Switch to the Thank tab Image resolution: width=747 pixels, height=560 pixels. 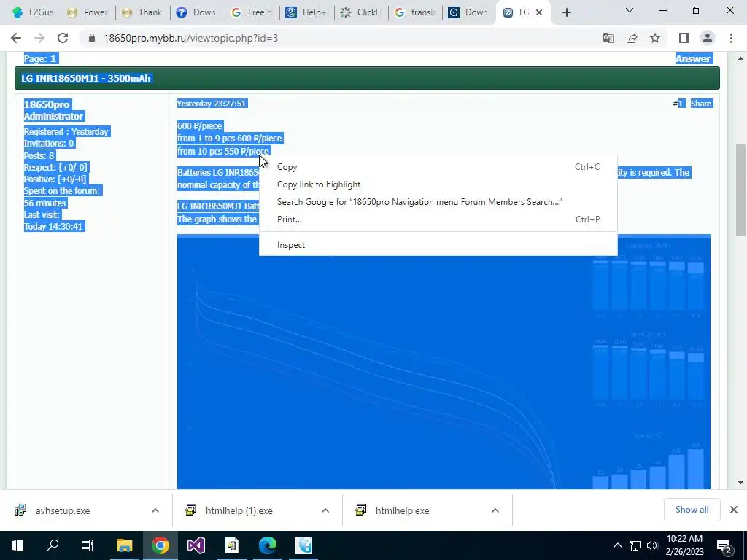143,12
